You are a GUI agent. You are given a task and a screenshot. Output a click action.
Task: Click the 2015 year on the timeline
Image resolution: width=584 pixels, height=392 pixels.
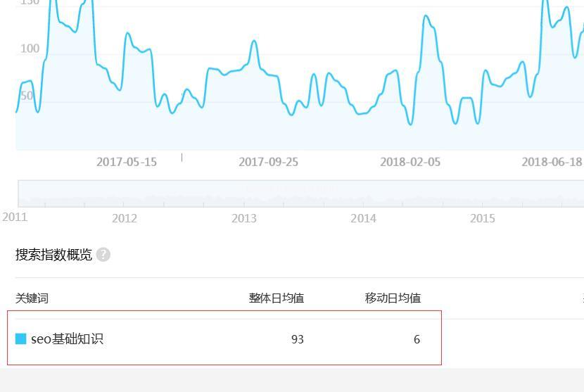[483, 218]
